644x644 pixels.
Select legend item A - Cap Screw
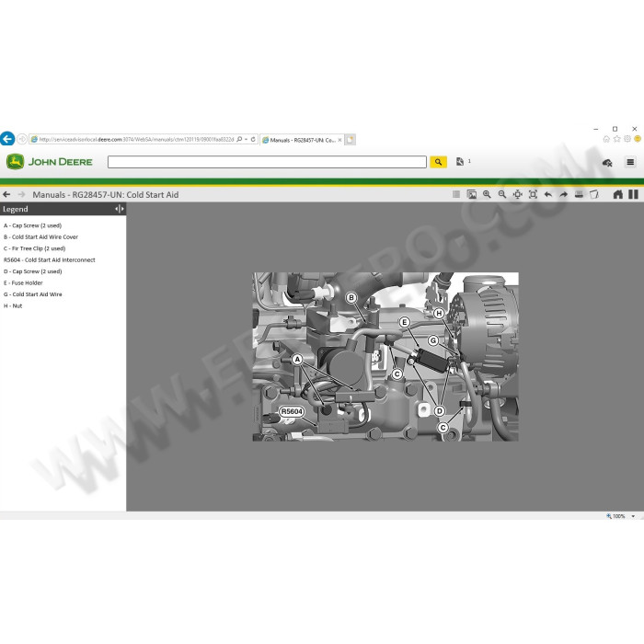32,225
